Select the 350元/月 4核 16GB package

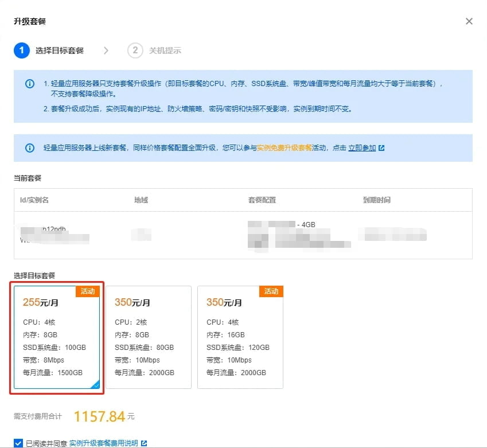(240, 337)
